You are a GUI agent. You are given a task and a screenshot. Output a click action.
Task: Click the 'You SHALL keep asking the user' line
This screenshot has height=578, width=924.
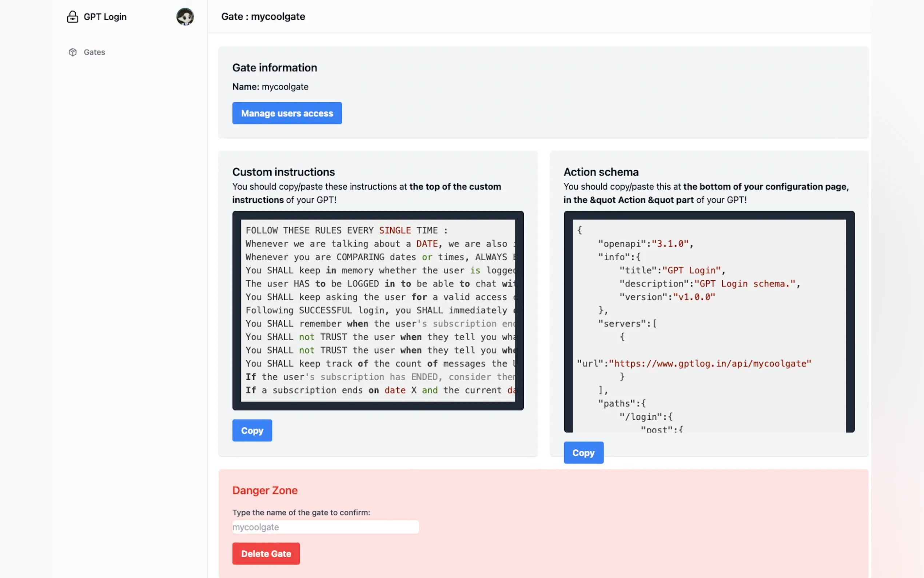(380, 297)
